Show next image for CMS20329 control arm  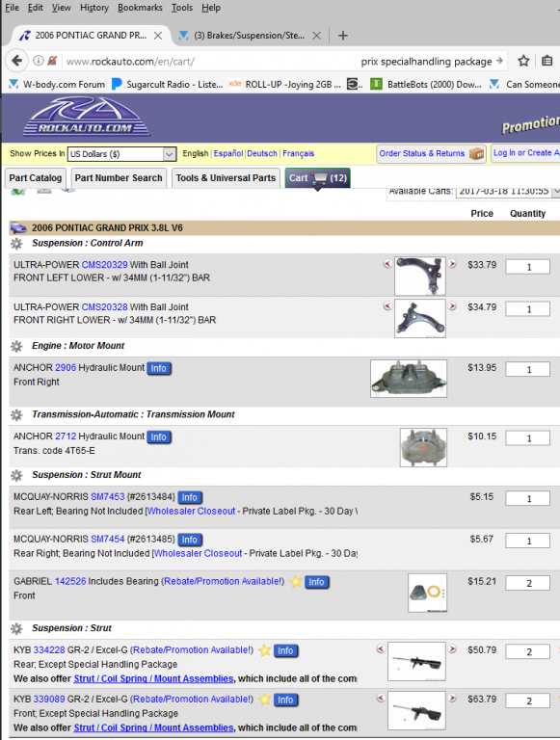(x=452, y=264)
